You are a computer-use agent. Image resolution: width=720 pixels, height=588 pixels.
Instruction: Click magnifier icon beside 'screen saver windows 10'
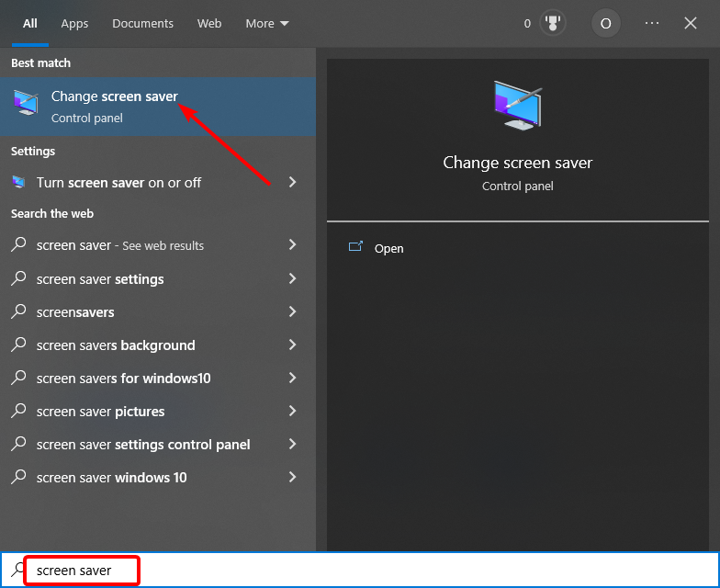click(18, 477)
